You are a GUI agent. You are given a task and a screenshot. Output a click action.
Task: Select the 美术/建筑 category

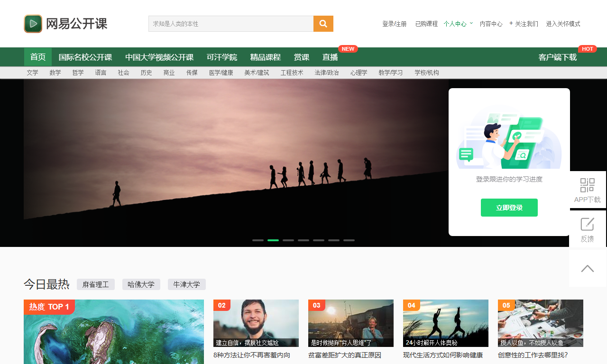tap(257, 73)
